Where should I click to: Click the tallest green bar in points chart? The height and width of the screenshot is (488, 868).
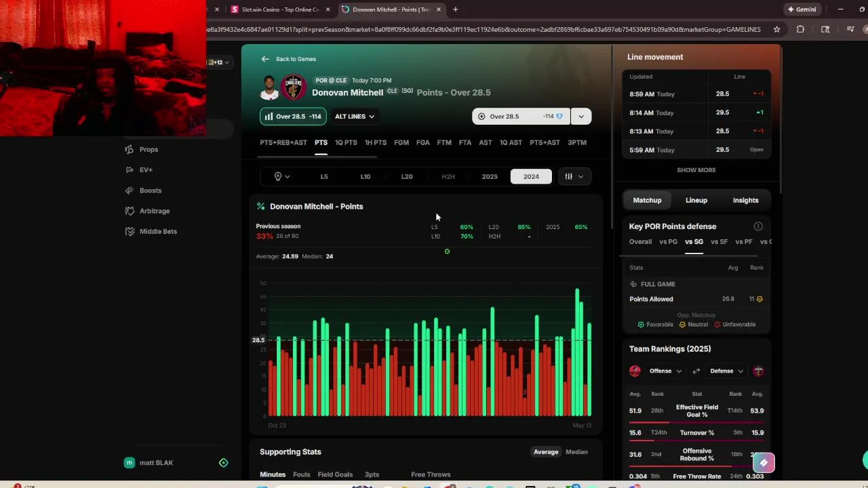tap(577, 352)
